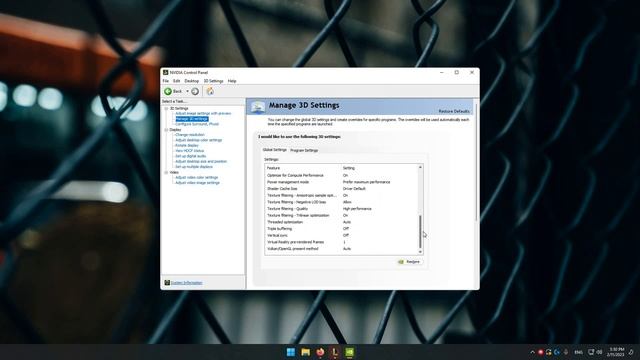
Task: Open Adjust video color settings
Action: (197, 178)
